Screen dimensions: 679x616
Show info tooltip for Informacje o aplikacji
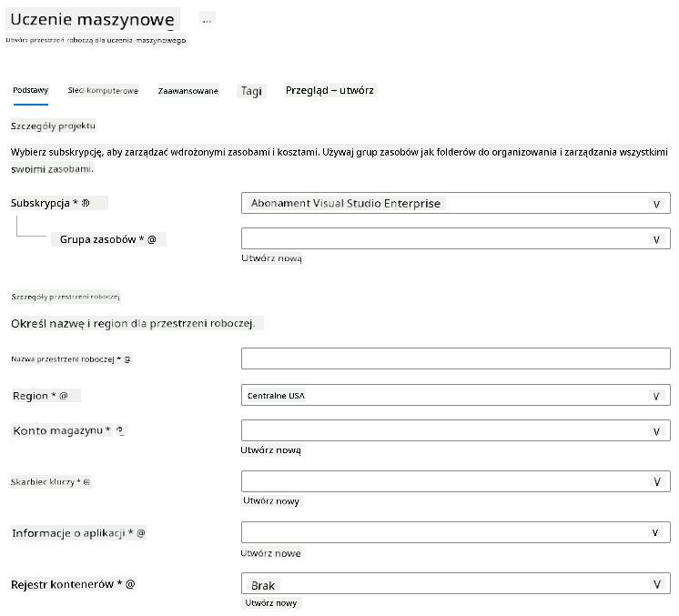(141, 533)
